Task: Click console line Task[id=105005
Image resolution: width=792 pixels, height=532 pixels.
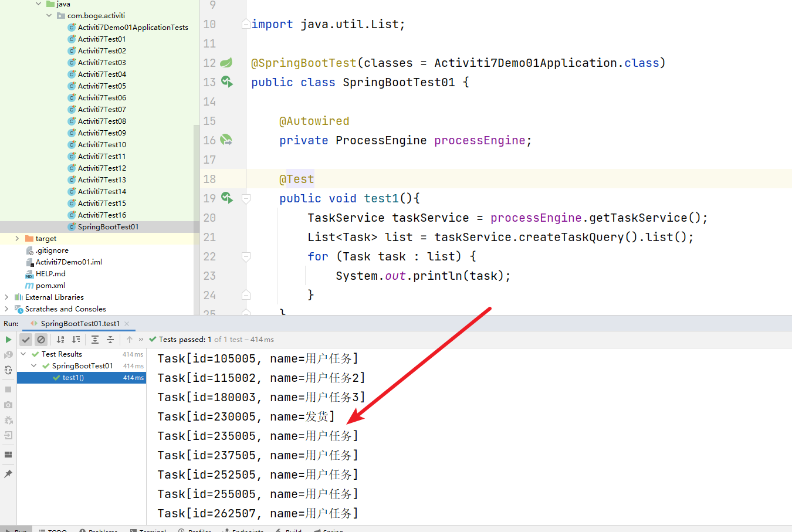Action: pyautogui.click(x=258, y=359)
